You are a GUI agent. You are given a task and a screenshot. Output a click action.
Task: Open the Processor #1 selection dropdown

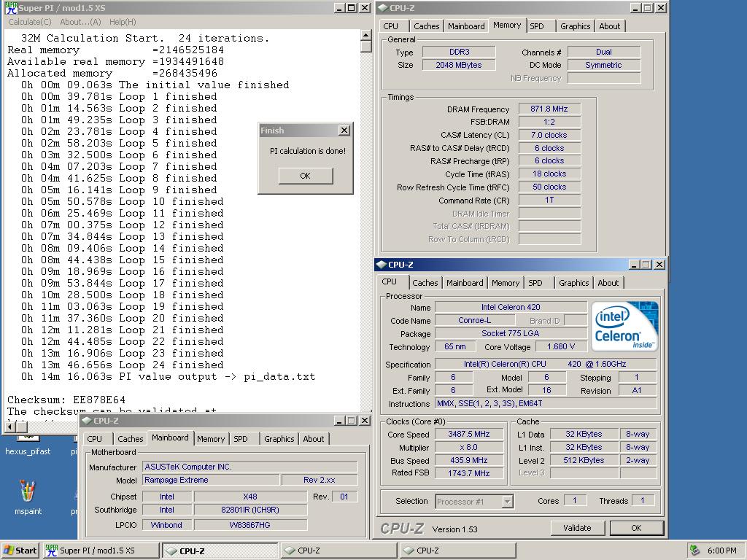[x=474, y=502]
